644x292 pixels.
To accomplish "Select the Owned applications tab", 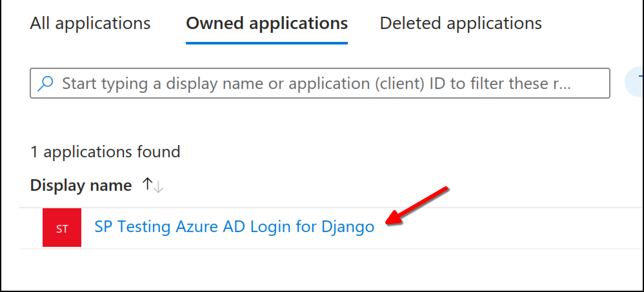I will (267, 23).
